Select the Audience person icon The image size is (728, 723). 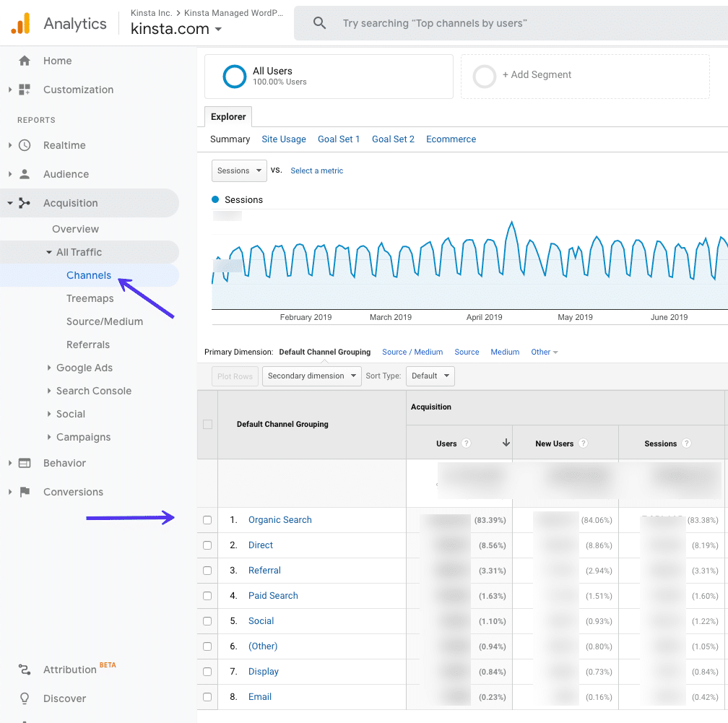23,174
